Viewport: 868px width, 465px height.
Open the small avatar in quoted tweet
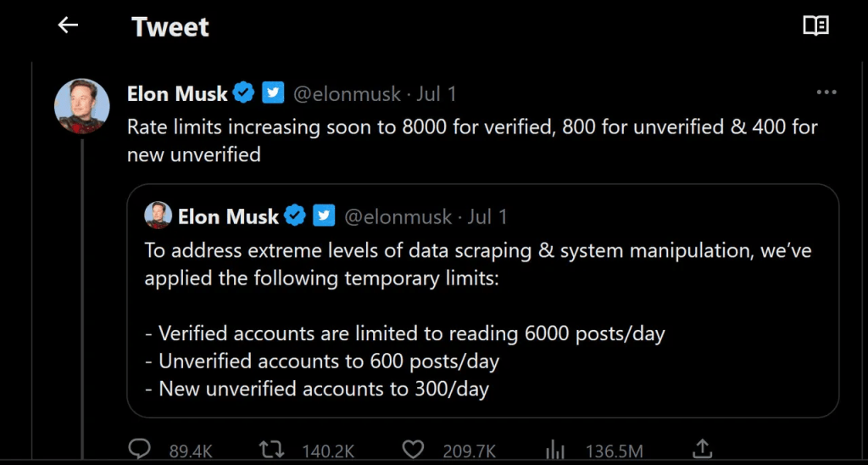pos(158,216)
